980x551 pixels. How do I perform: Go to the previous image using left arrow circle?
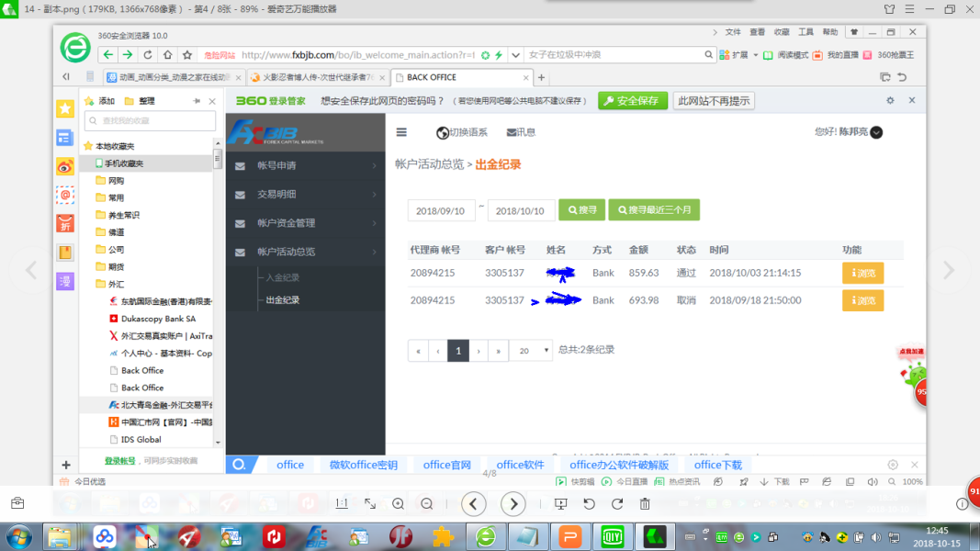[473, 503]
